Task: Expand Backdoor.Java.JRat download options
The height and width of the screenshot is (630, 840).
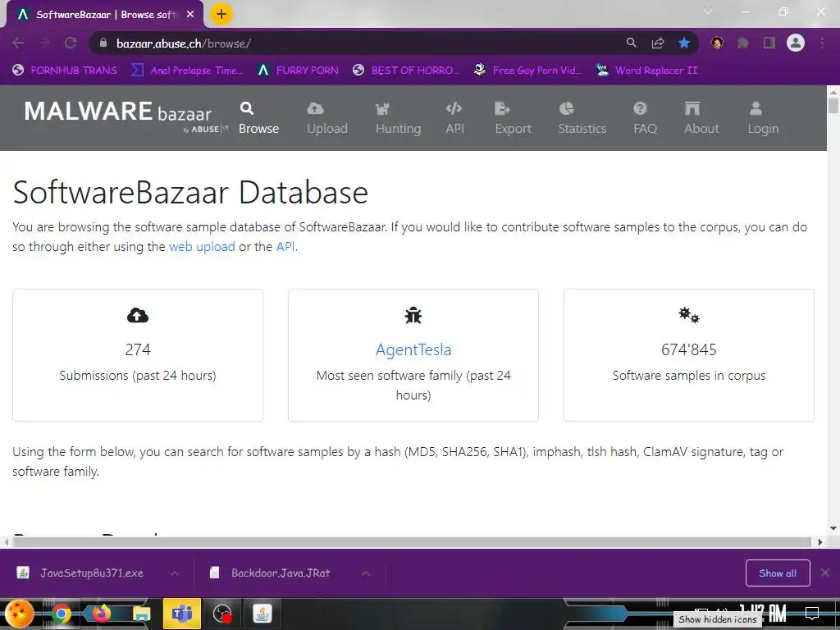Action: [365, 573]
